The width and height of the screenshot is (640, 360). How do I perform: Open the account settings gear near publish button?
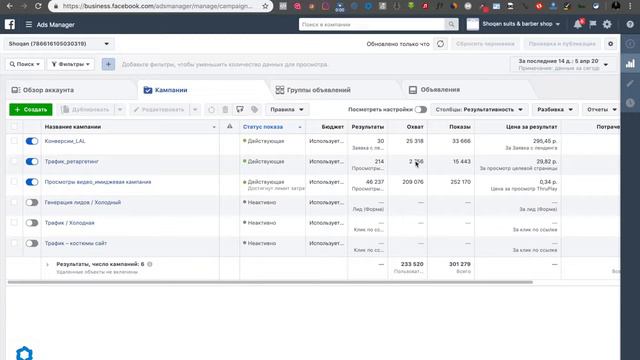611,44
